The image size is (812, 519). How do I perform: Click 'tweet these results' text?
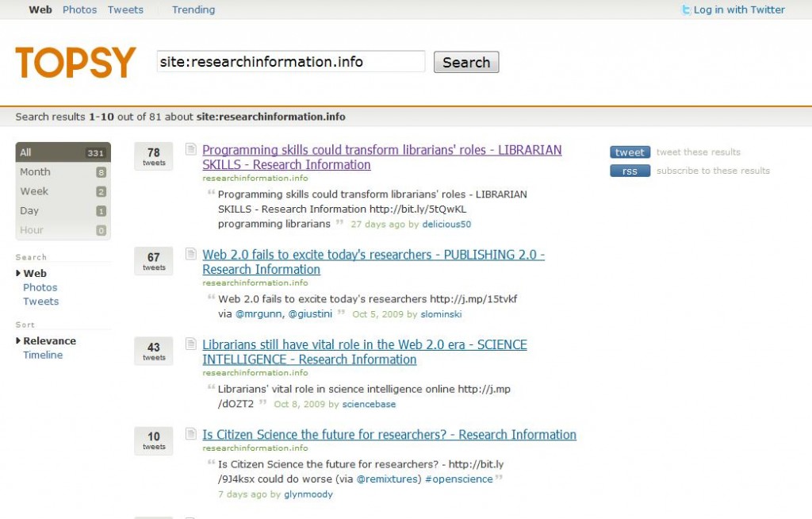click(698, 152)
